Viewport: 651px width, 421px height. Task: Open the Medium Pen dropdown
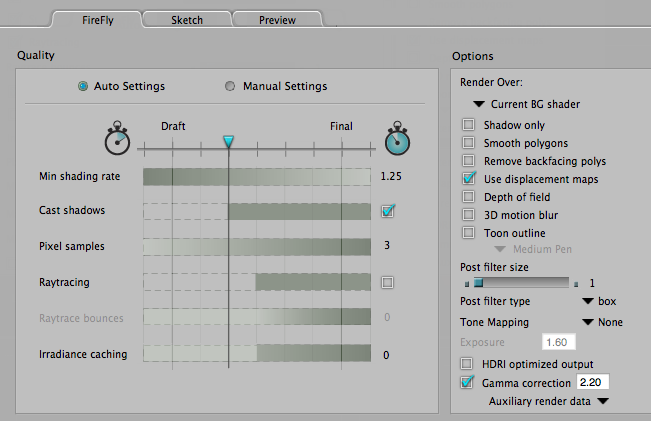click(x=533, y=249)
